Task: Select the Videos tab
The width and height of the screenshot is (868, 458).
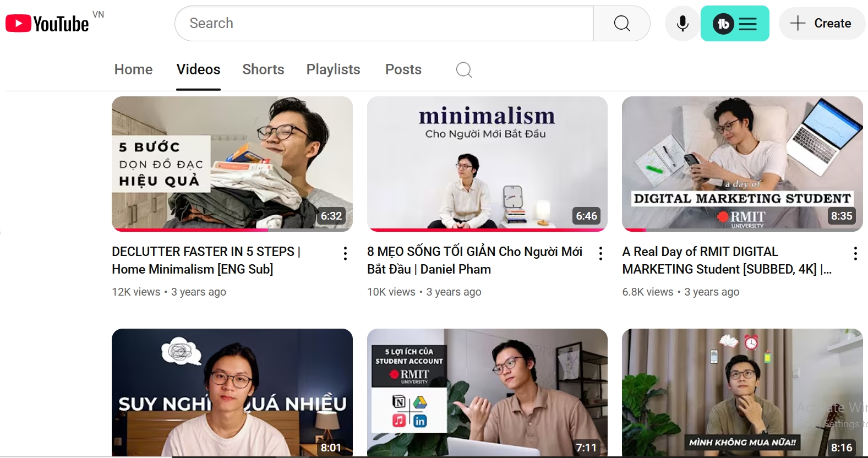Action: click(198, 69)
